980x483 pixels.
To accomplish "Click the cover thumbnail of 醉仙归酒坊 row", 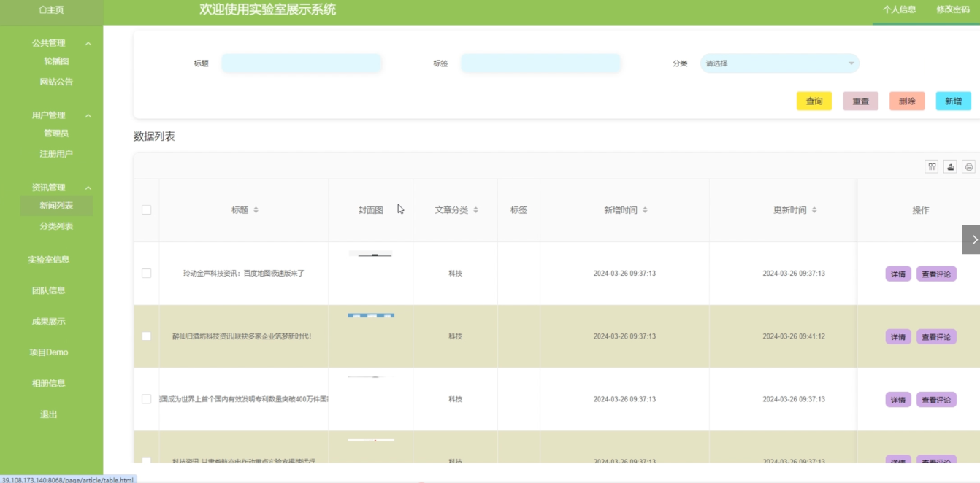I will [371, 315].
